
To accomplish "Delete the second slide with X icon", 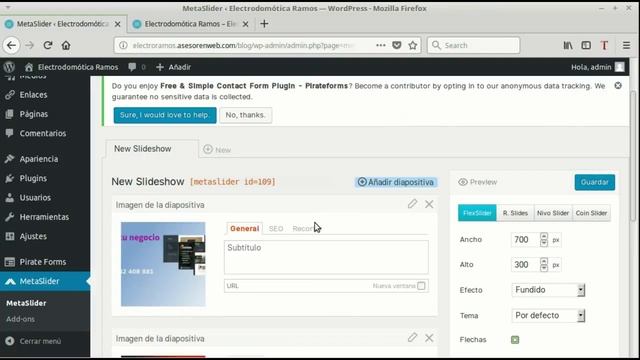I will [x=429, y=338].
